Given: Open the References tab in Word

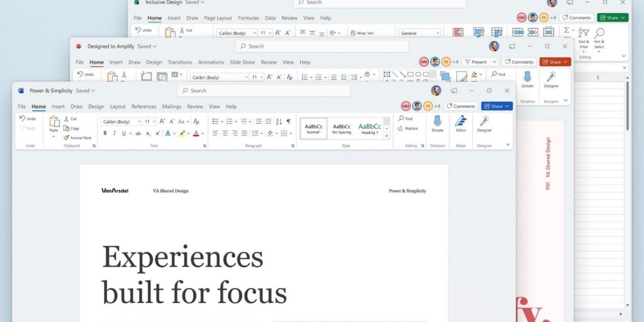Looking at the screenshot, I should [x=144, y=107].
